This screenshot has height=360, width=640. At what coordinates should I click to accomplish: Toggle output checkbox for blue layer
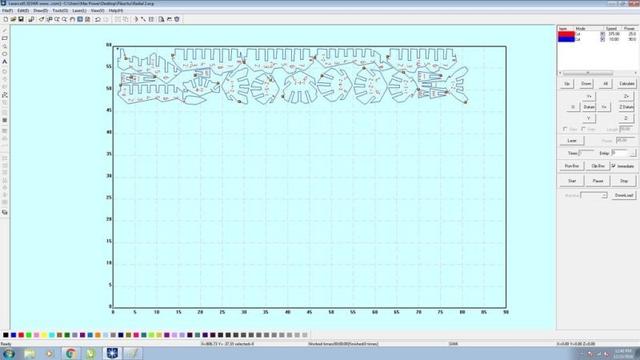point(602,39)
